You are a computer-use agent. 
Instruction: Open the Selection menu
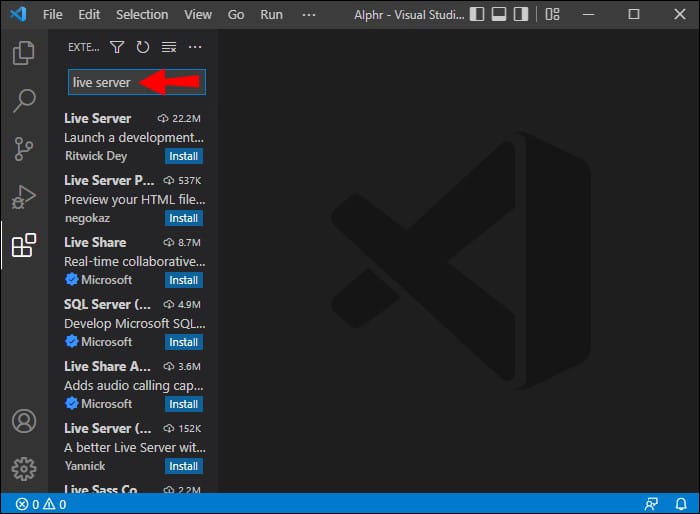(x=142, y=15)
